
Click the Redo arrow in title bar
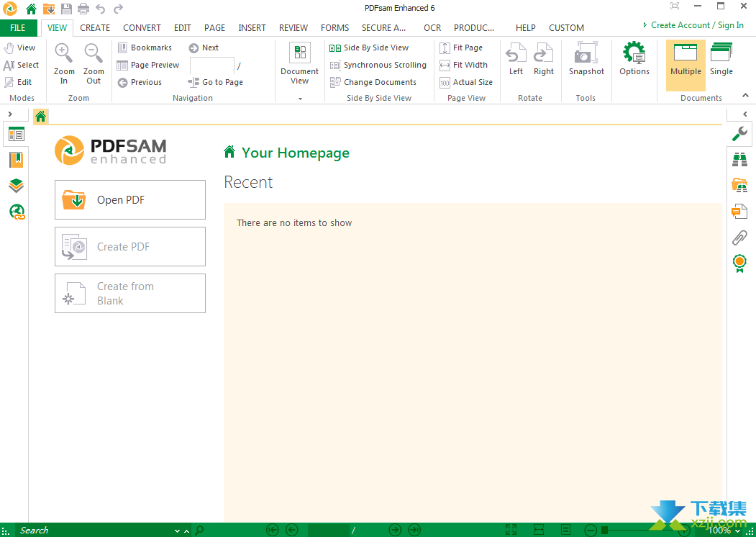pos(118,8)
